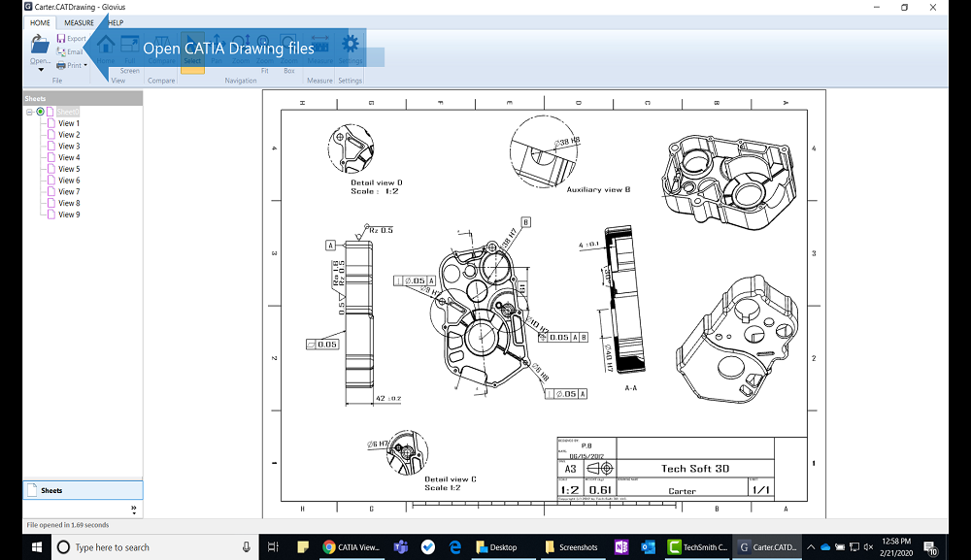Click the microphone icon in the search box
The image size is (971, 560).
[x=247, y=547]
